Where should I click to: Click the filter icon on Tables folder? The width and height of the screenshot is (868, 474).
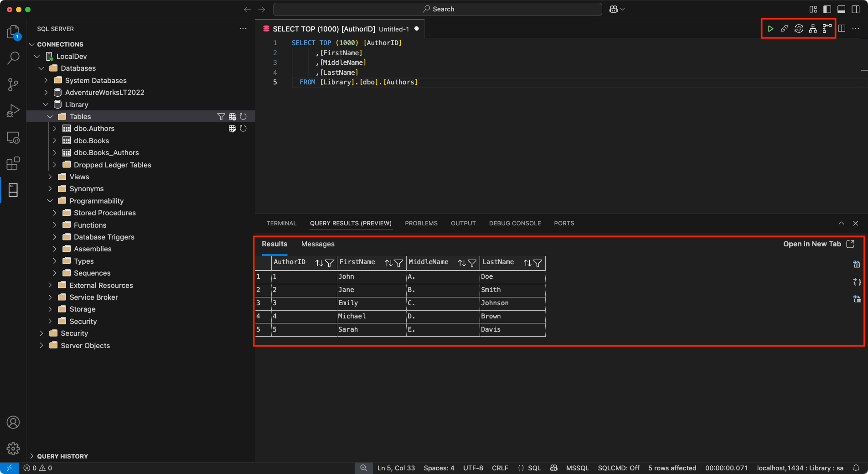pos(221,117)
